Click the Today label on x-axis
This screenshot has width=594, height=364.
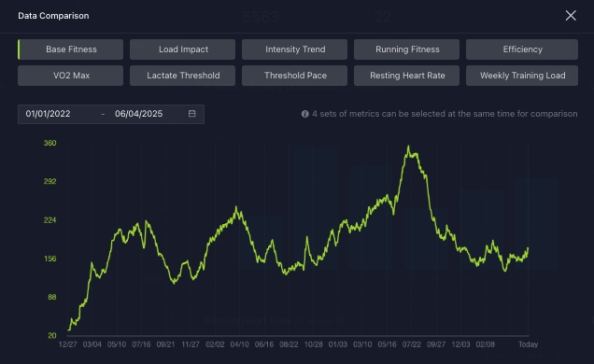[x=528, y=344]
